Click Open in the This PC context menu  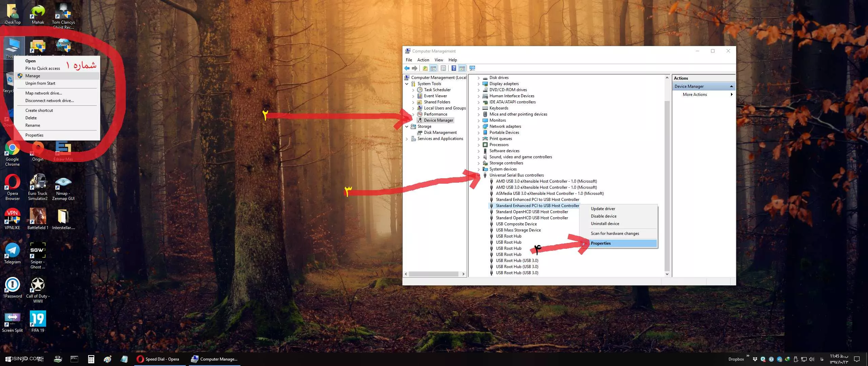pos(57,61)
